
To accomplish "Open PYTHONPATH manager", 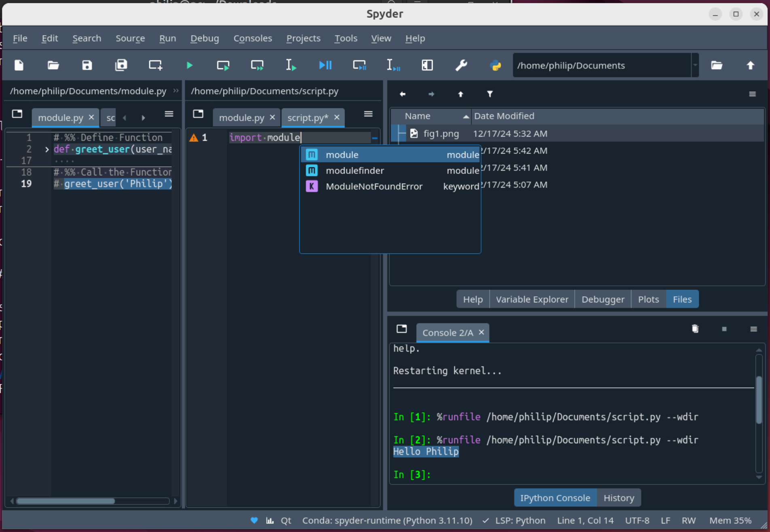I will click(x=495, y=65).
